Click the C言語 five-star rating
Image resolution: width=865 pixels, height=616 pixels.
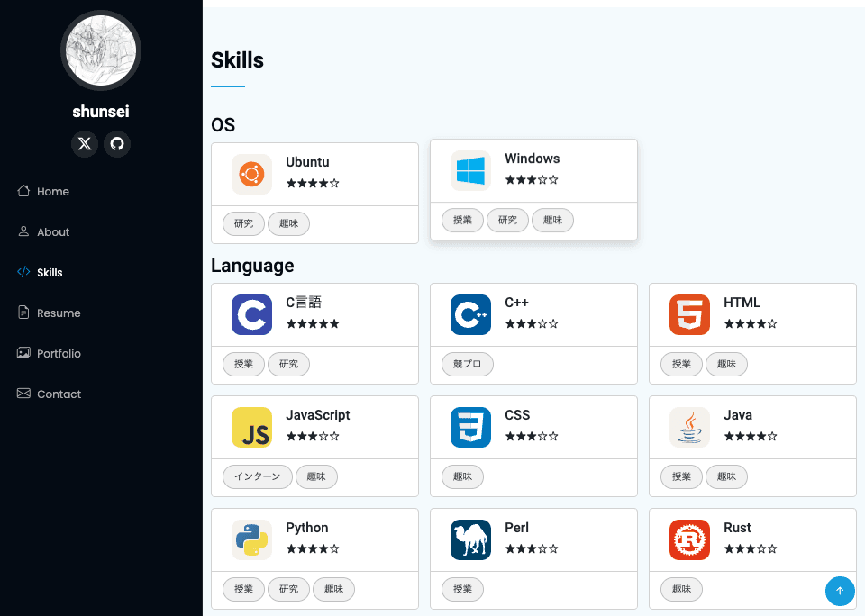pyautogui.click(x=313, y=323)
